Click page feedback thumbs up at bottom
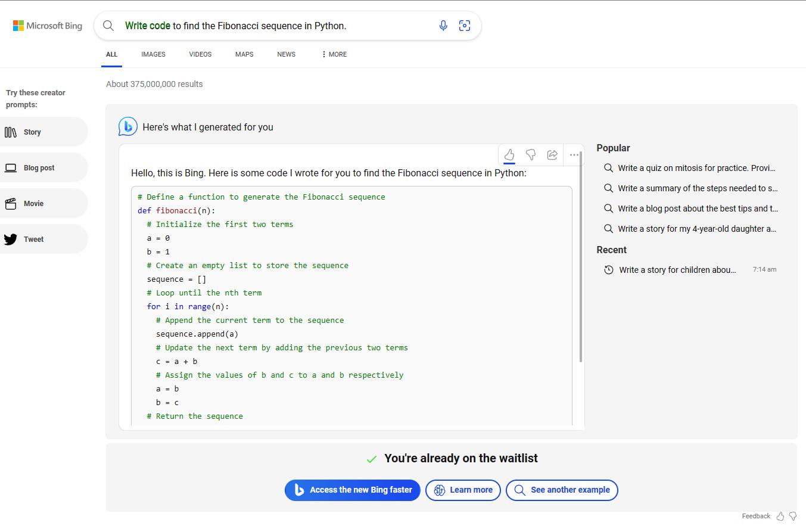 click(780, 516)
